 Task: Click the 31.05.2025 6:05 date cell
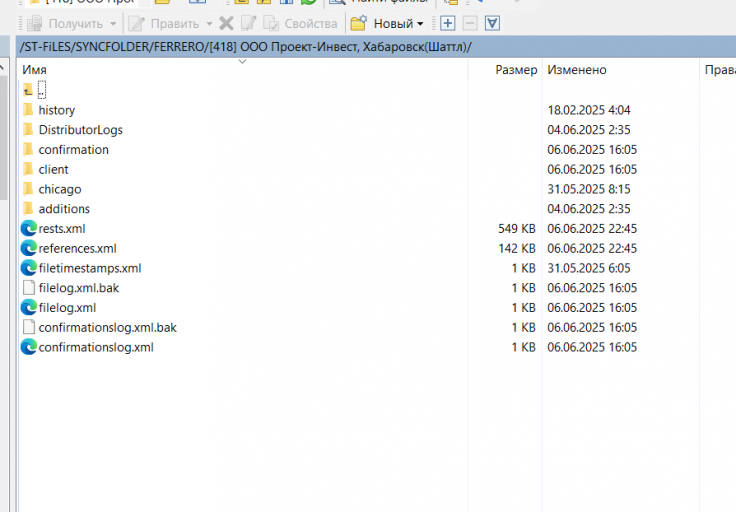[589, 268]
